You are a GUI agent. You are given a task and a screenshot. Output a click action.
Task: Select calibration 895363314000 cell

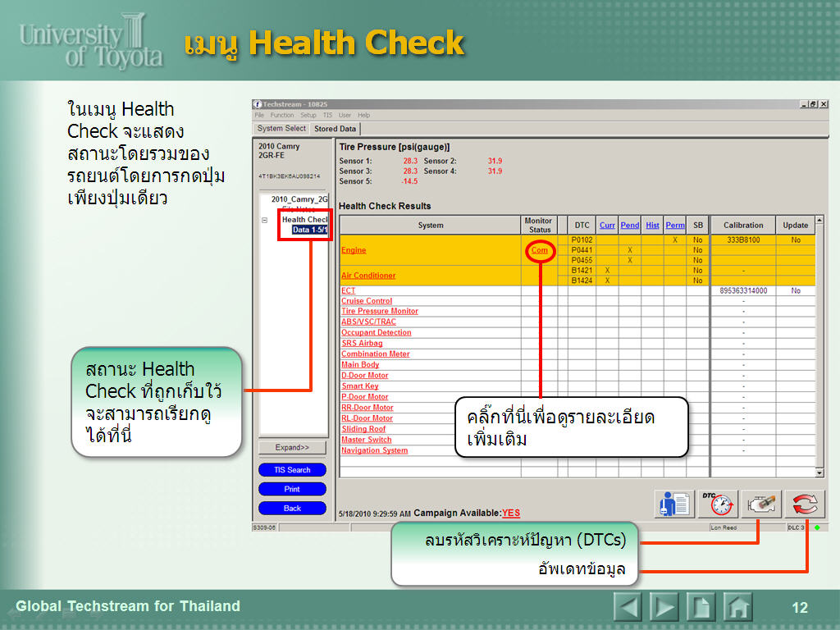(x=743, y=291)
